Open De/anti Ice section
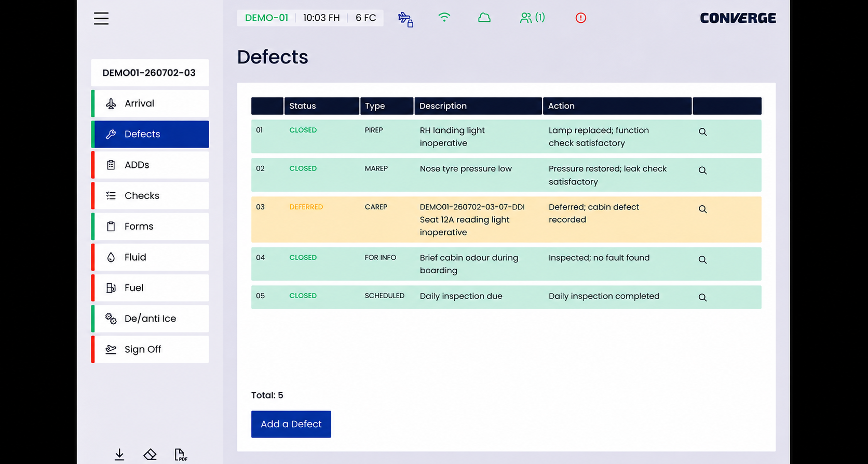This screenshot has height=464, width=868. (150, 319)
